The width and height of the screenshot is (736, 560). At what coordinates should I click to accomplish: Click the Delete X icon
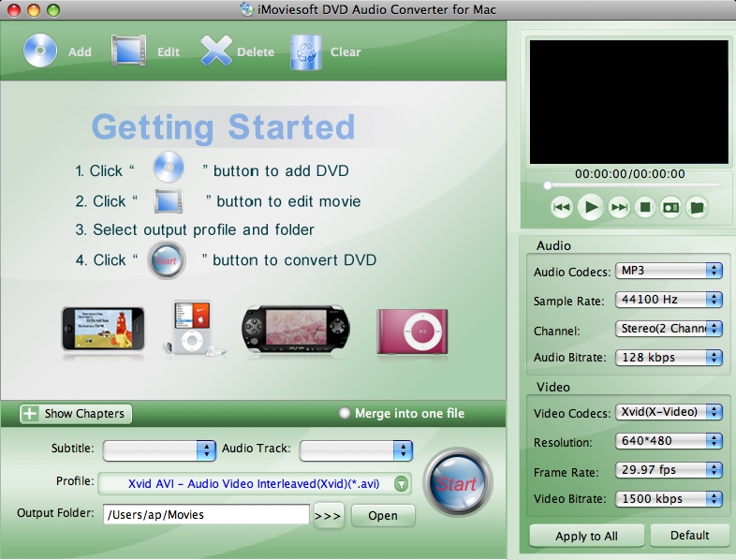tap(216, 51)
